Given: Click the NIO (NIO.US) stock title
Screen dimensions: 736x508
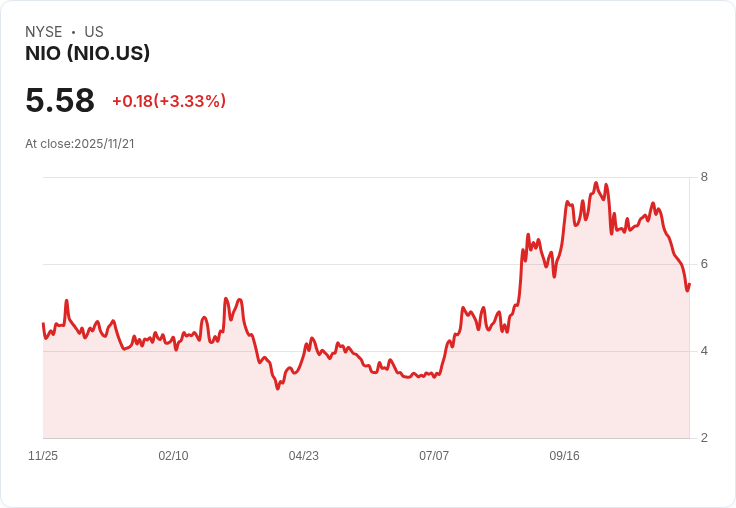Looking at the screenshot, I should click(87, 54).
